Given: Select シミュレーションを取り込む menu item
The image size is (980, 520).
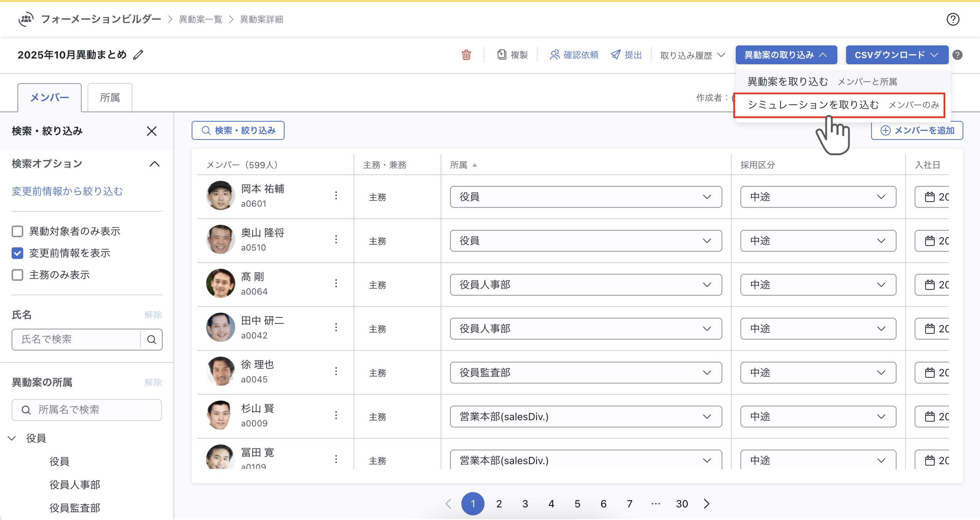Looking at the screenshot, I should [813, 104].
